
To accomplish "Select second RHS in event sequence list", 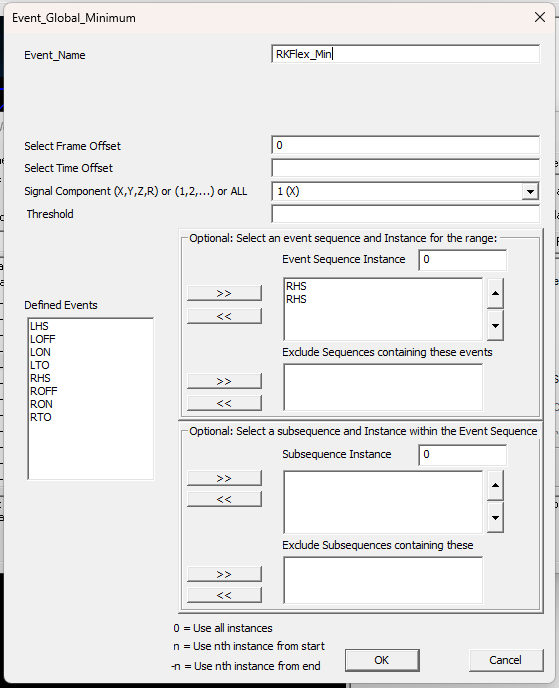I will click(296, 299).
